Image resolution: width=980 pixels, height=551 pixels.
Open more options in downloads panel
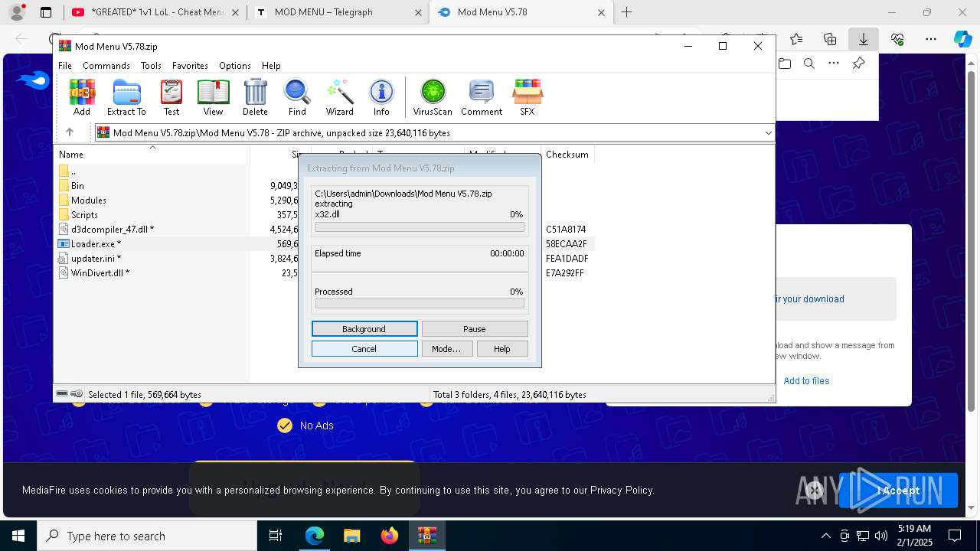pos(834,64)
